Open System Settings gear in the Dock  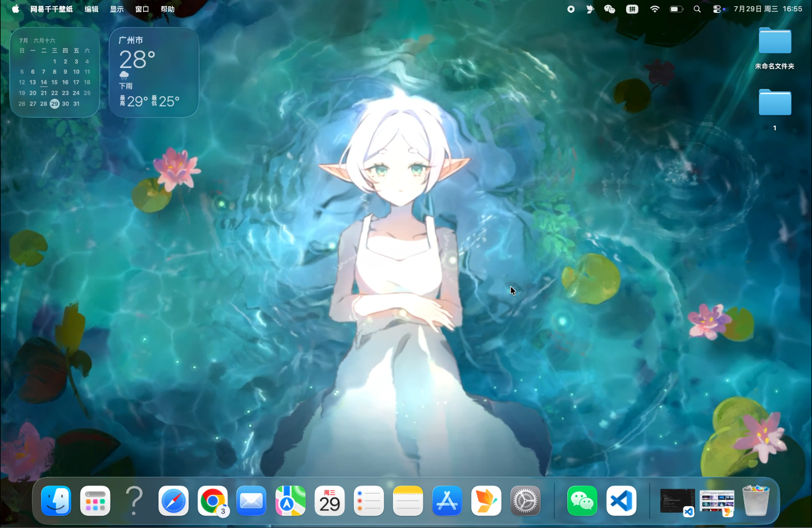point(526,500)
